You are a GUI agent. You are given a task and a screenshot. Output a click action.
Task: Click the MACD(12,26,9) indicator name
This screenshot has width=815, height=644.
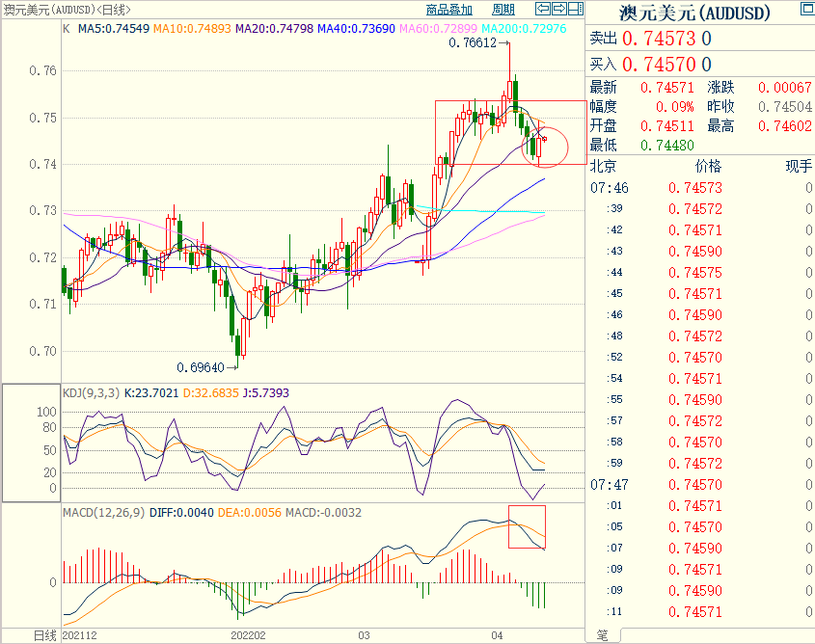(x=104, y=513)
